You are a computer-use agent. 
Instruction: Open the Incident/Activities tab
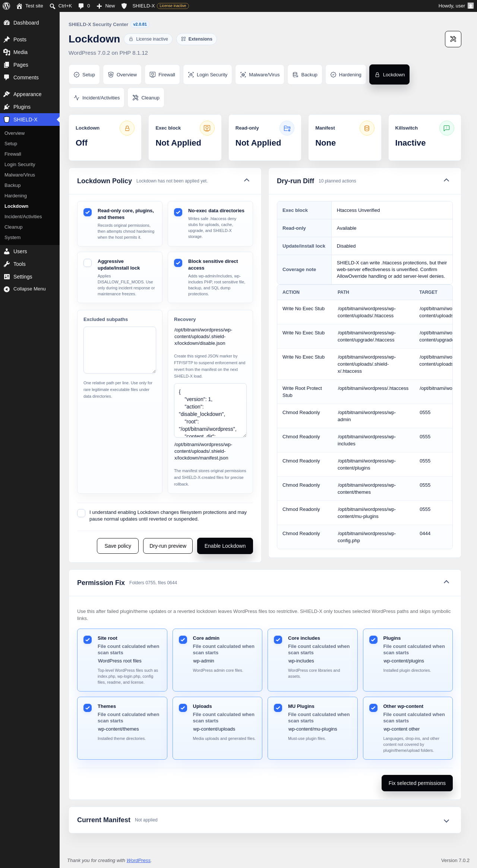coord(97,98)
